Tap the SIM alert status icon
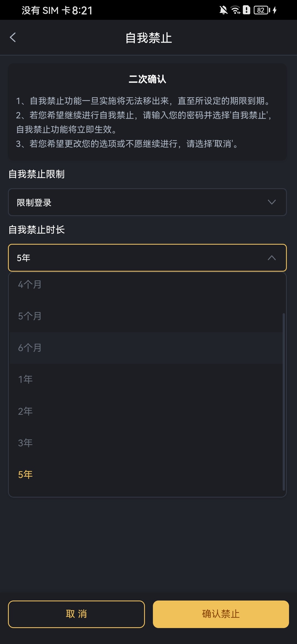 tap(246, 10)
